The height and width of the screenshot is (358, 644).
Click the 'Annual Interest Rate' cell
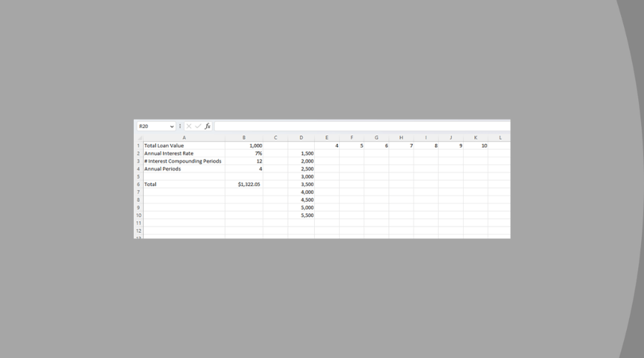tap(184, 153)
